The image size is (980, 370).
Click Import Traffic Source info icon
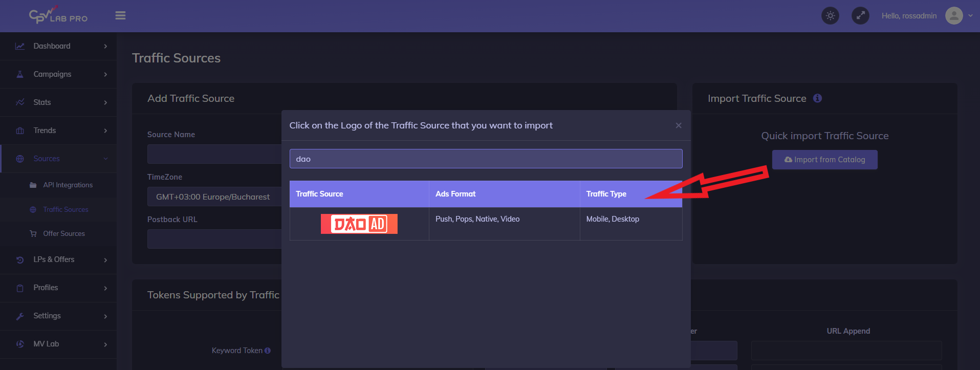click(x=818, y=98)
